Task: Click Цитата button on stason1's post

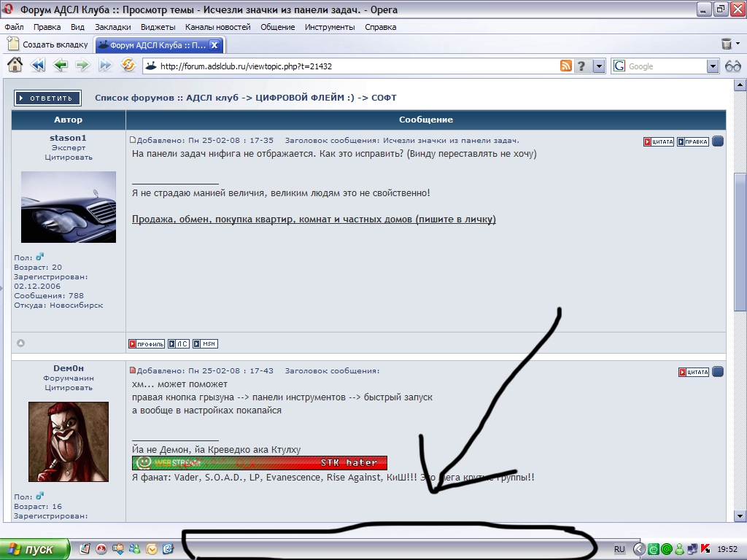Action: pos(658,141)
